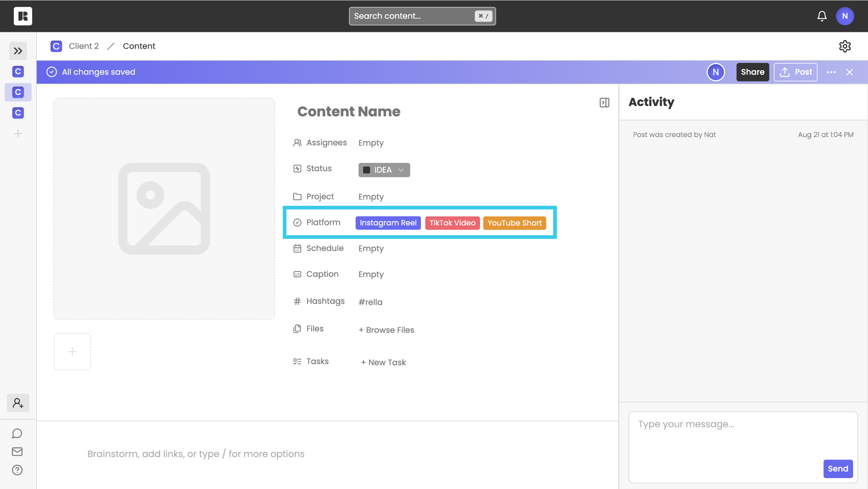
Task: Click the Project folder icon
Action: click(297, 196)
